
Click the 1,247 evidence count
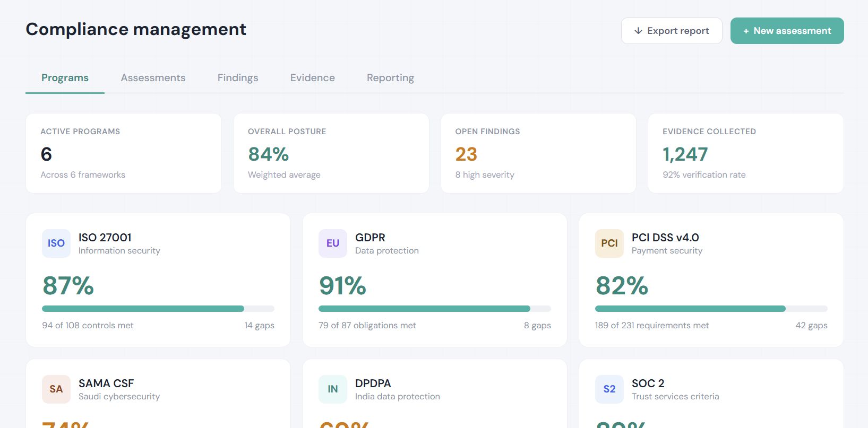[685, 154]
